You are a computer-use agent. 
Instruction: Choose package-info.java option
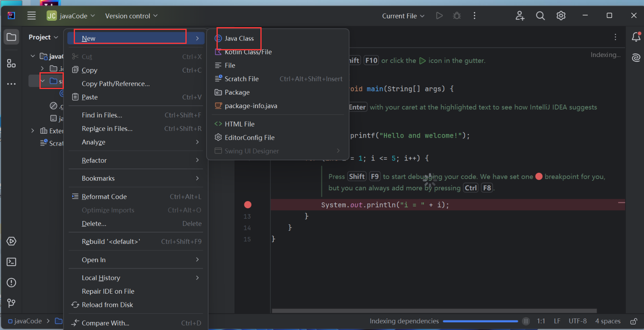point(278,106)
